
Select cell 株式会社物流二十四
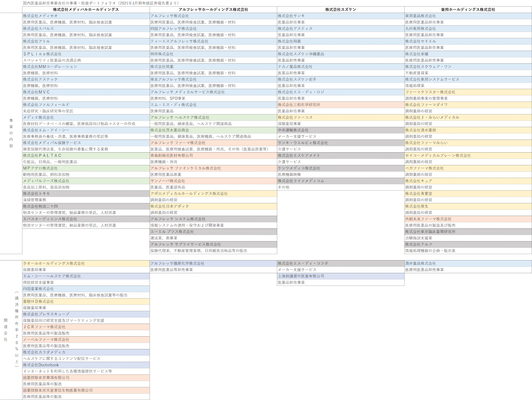click(x=86, y=206)
